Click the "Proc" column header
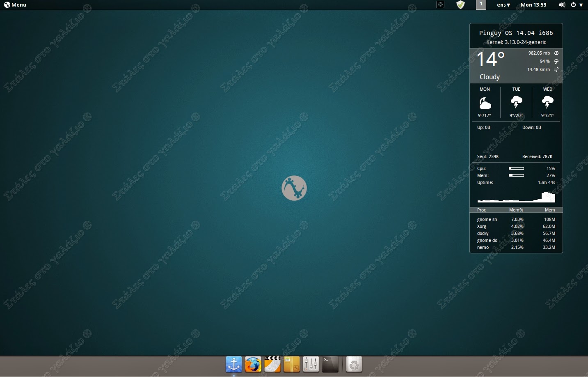Image resolution: width=588 pixels, height=377 pixels. tap(482, 210)
